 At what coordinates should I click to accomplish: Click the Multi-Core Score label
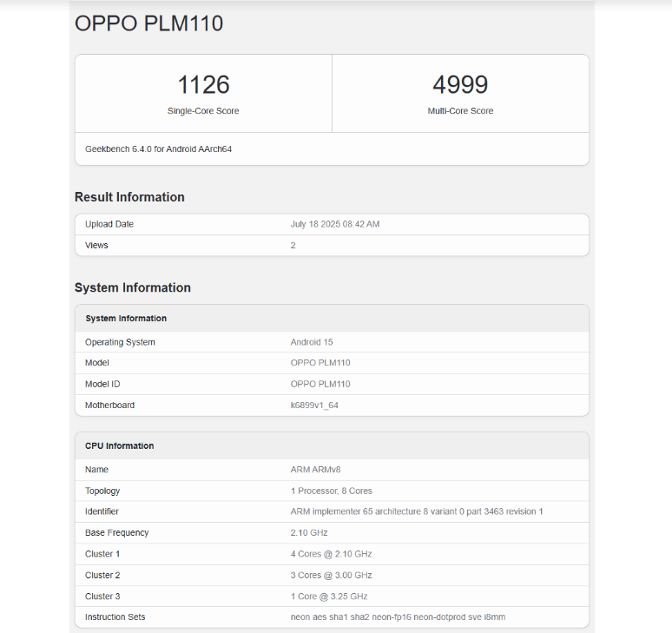tap(460, 111)
